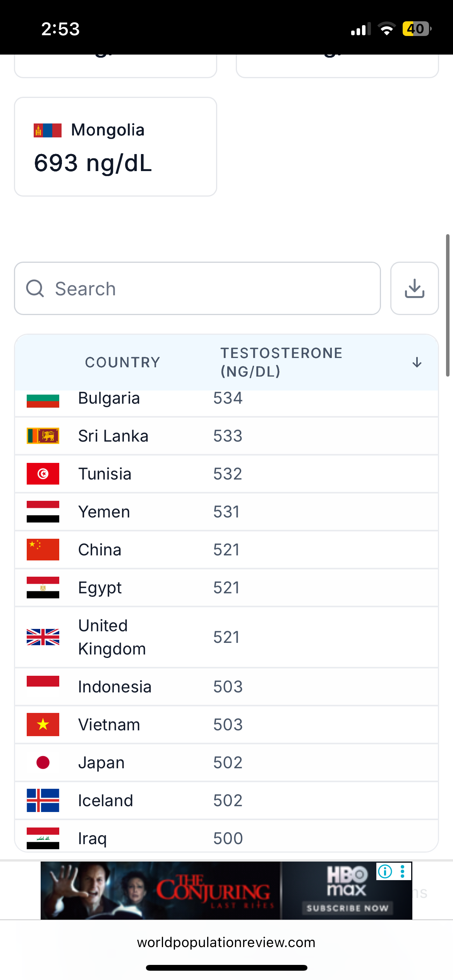Open the ad options three-dot icon

coord(403,872)
